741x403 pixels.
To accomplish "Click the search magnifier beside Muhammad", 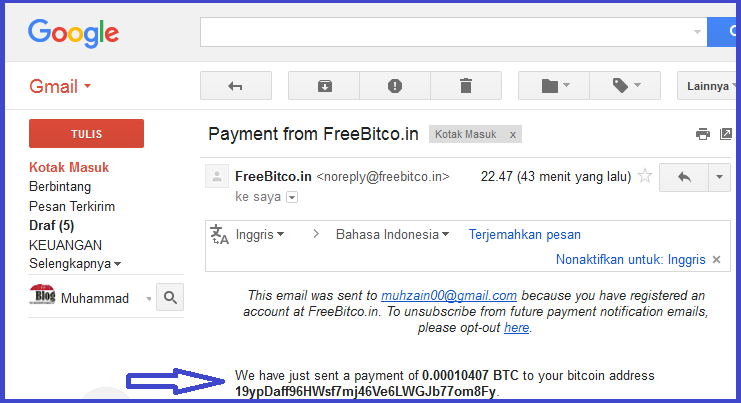I will pyautogui.click(x=170, y=297).
